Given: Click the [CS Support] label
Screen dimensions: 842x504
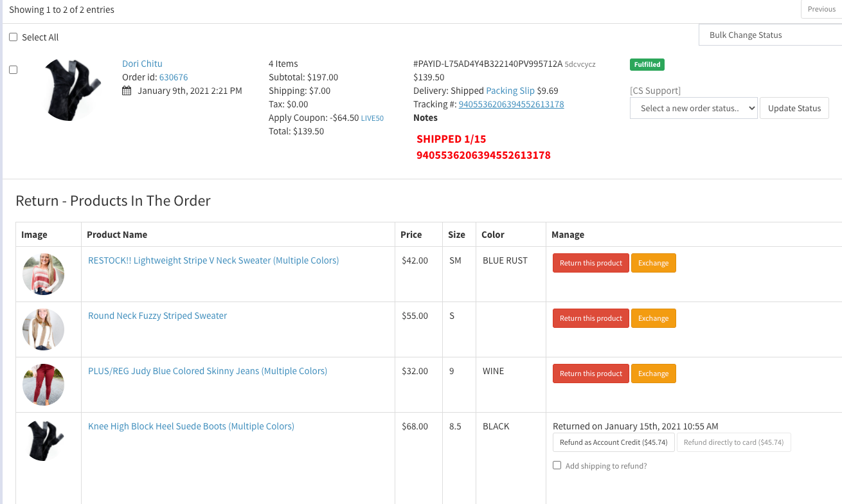Looking at the screenshot, I should pos(656,91).
